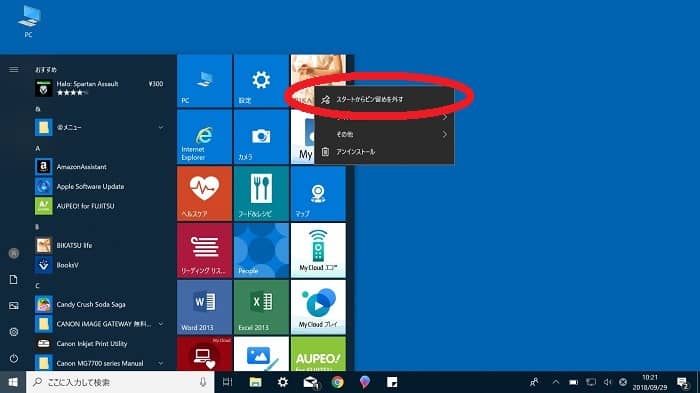Click the battery tray icon

click(574, 382)
